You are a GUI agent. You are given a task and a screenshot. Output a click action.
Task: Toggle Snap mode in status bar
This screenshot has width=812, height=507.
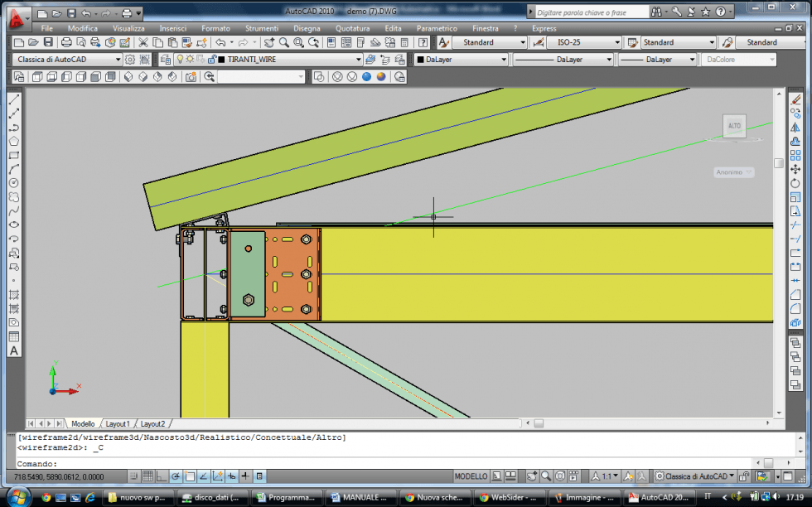(x=133, y=476)
